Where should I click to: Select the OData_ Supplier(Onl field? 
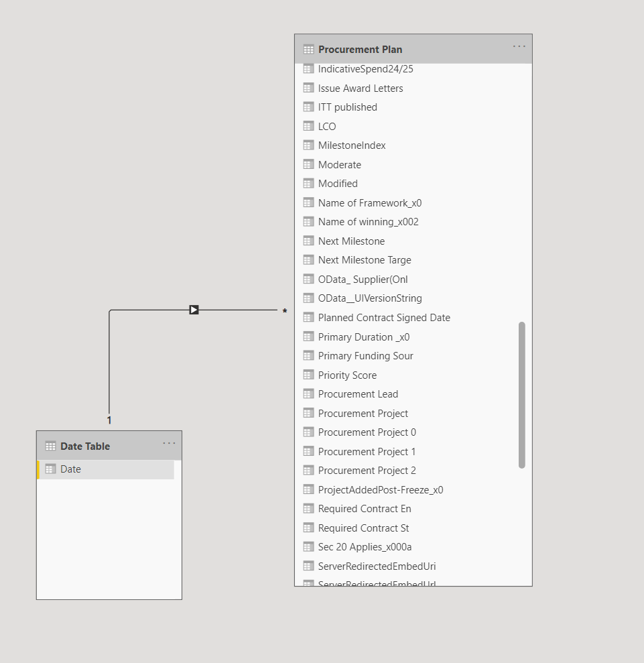[x=363, y=280]
